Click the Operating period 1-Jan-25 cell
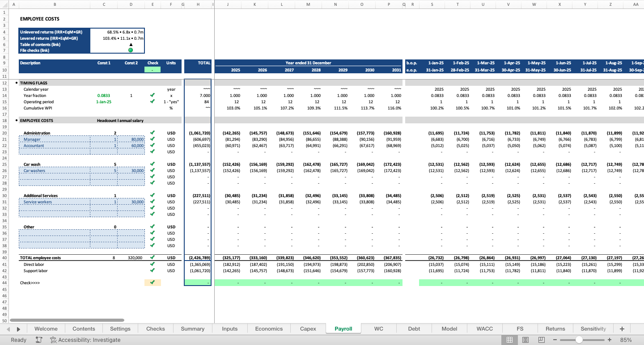Screen dimensions: 644x345 click(x=104, y=101)
